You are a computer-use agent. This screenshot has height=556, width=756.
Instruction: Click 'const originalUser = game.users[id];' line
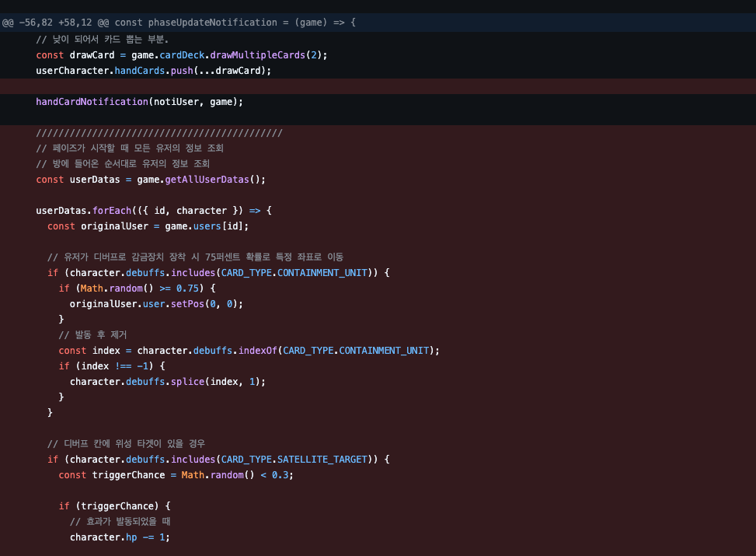coord(148,226)
